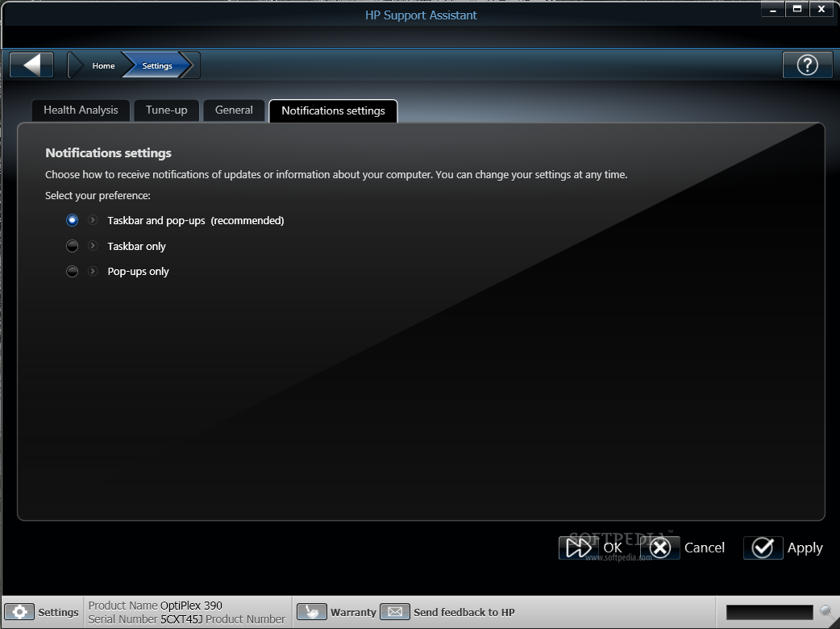Click the Apply checkmark icon
This screenshot has height=629, width=840.
763,548
